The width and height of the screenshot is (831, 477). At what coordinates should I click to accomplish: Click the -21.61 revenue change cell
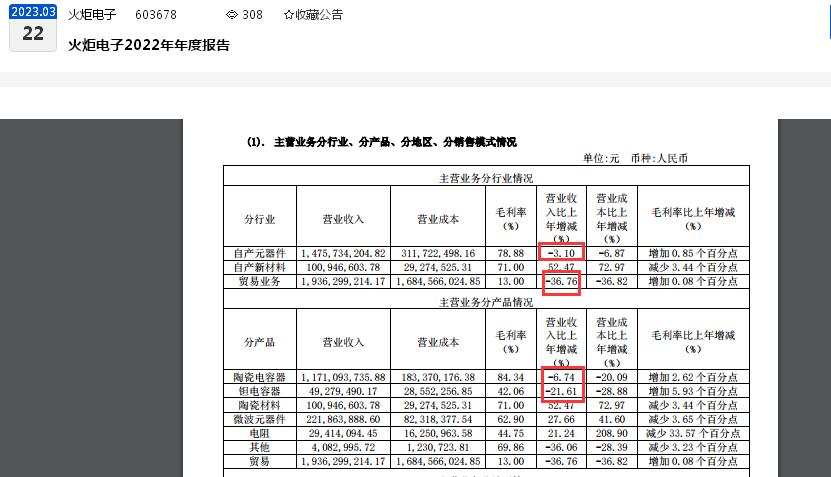point(561,391)
